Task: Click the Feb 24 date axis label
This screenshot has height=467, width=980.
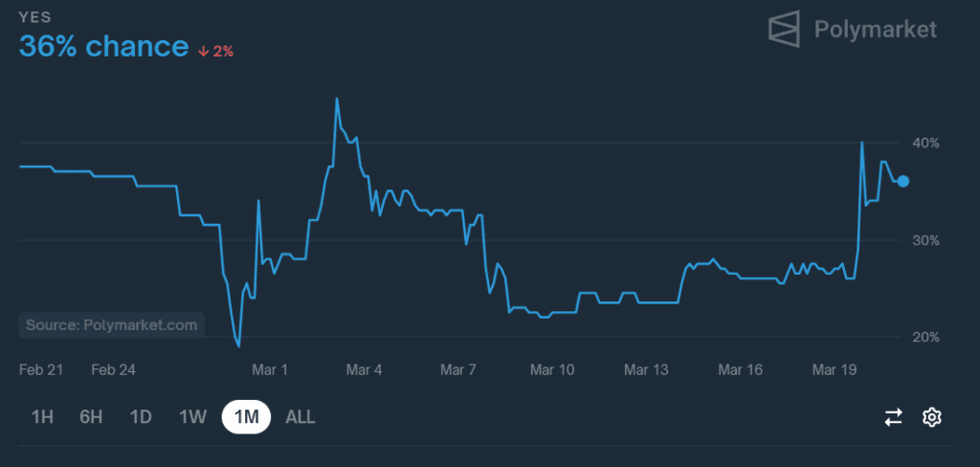Action: click(113, 370)
